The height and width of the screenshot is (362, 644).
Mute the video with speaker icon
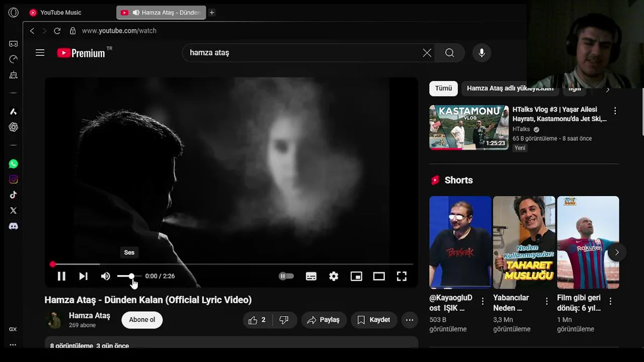pyautogui.click(x=105, y=276)
